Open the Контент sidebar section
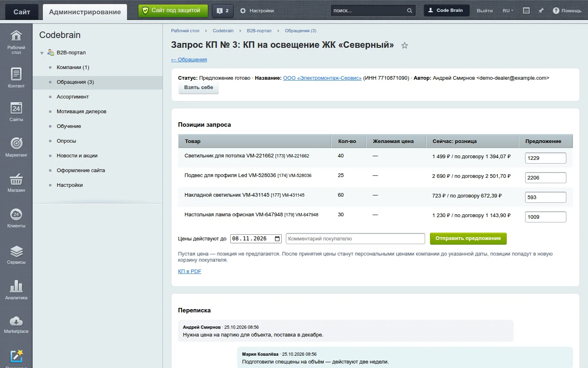 coord(16,77)
